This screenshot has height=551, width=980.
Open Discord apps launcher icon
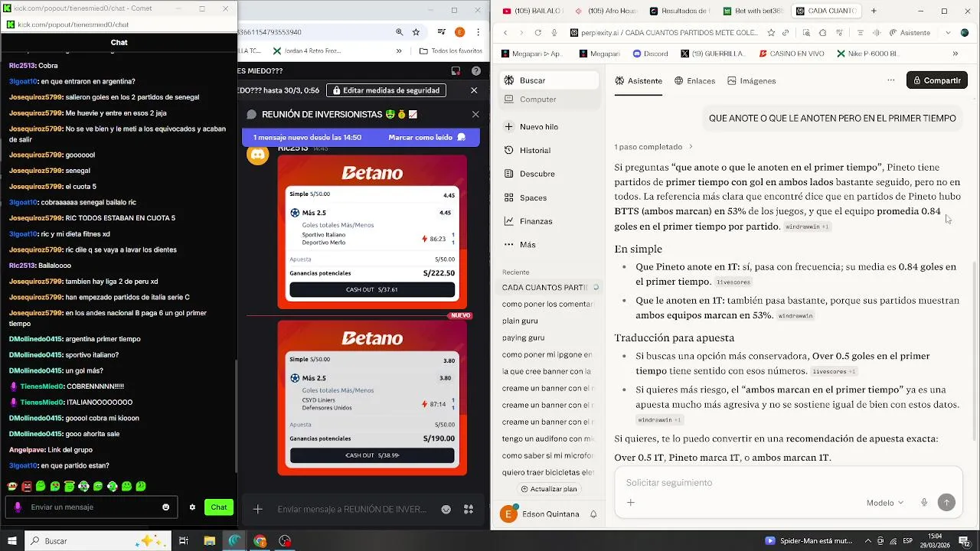(x=469, y=509)
